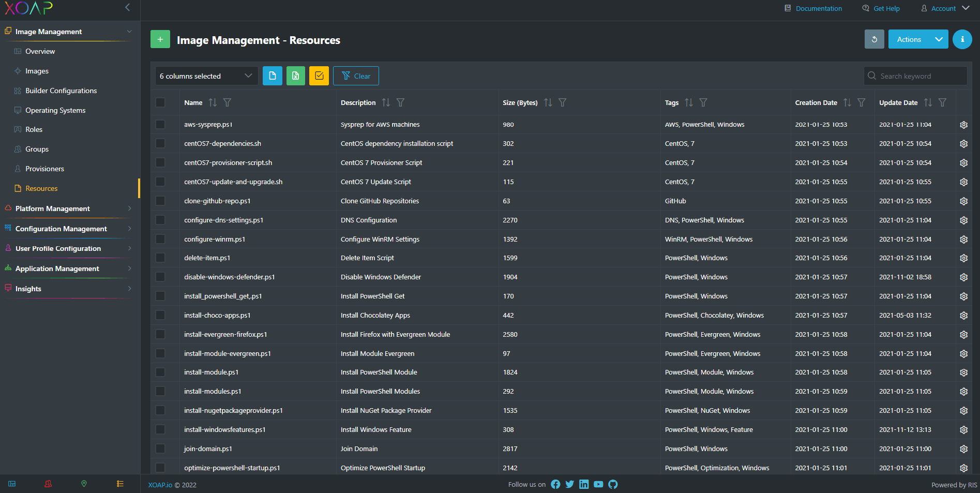Collapse the Image Management section
This screenshot has width=980, height=493.
(70, 32)
